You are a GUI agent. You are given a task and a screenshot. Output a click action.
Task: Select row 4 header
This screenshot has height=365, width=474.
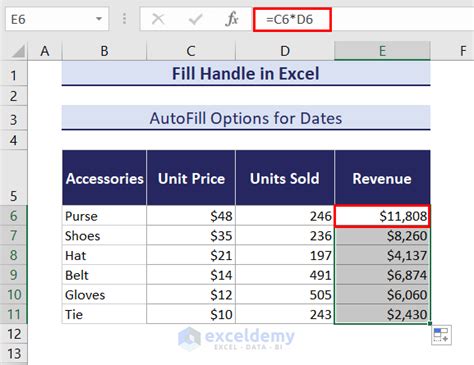pos(13,140)
